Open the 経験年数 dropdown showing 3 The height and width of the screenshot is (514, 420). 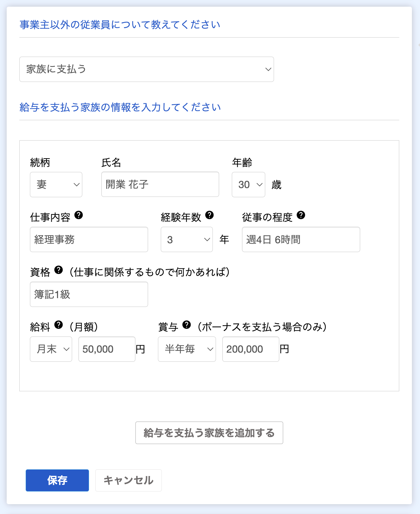coord(187,239)
